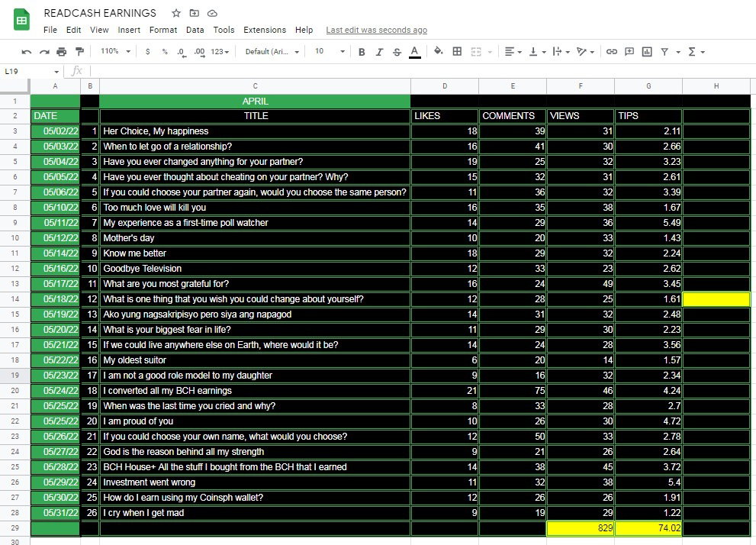Star the READCASH EARNINGS document
The height and width of the screenshot is (545, 756).
point(176,13)
